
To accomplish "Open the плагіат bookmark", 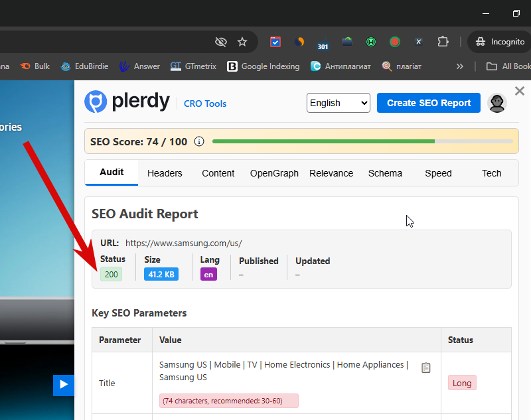I will pos(402,66).
